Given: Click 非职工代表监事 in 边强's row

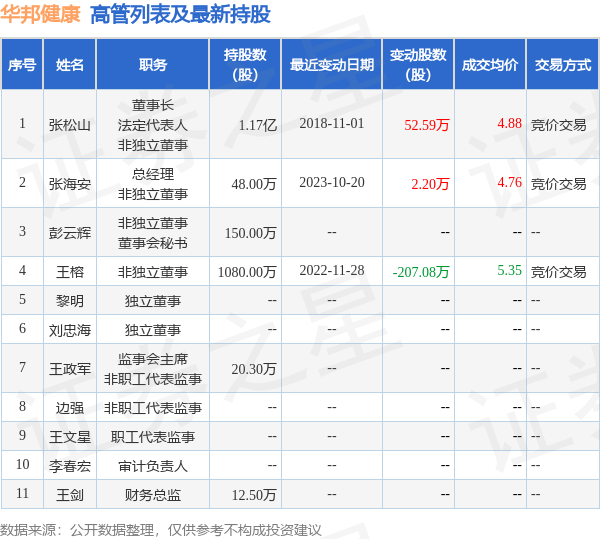Looking at the screenshot, I should (153, 408).
